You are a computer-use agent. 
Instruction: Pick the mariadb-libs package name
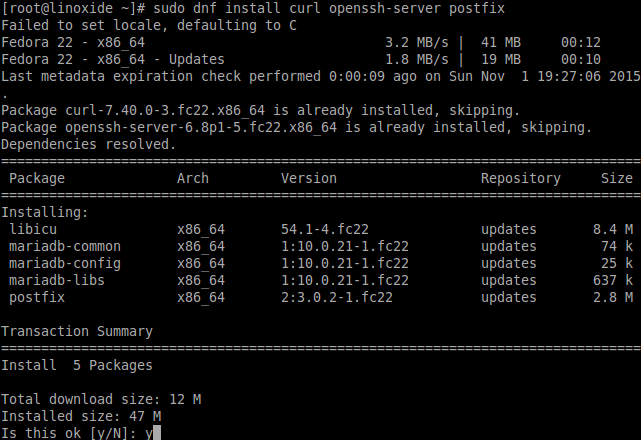(x=57, y=280)
